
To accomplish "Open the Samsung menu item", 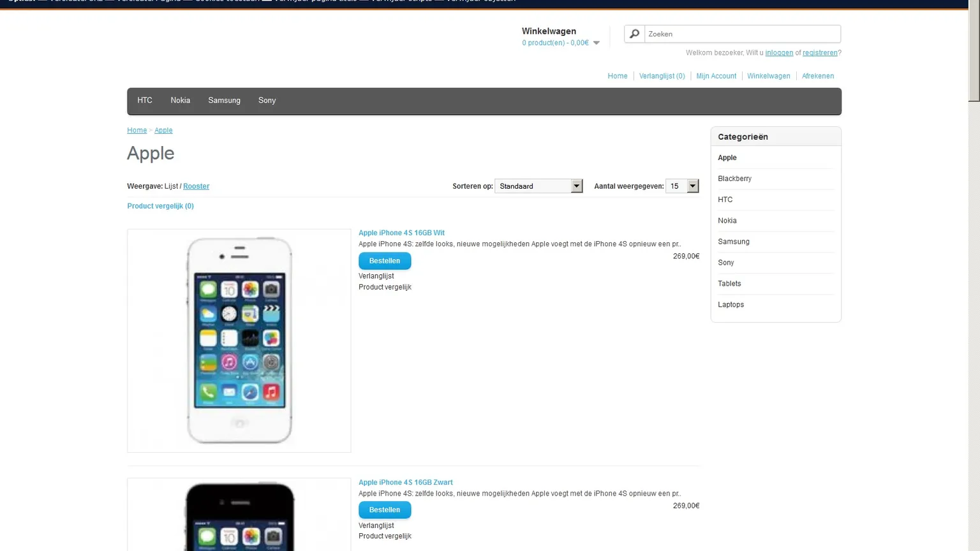I will tap(224, 101).
